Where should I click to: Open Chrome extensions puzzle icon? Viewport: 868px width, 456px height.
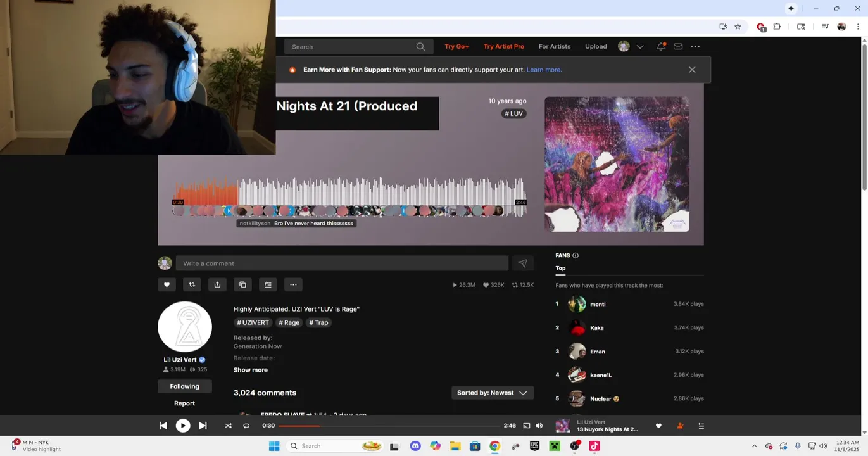777,27
